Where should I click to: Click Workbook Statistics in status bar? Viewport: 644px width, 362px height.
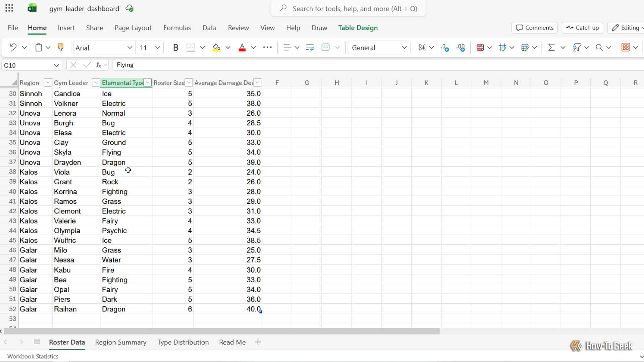click(33, 356)
